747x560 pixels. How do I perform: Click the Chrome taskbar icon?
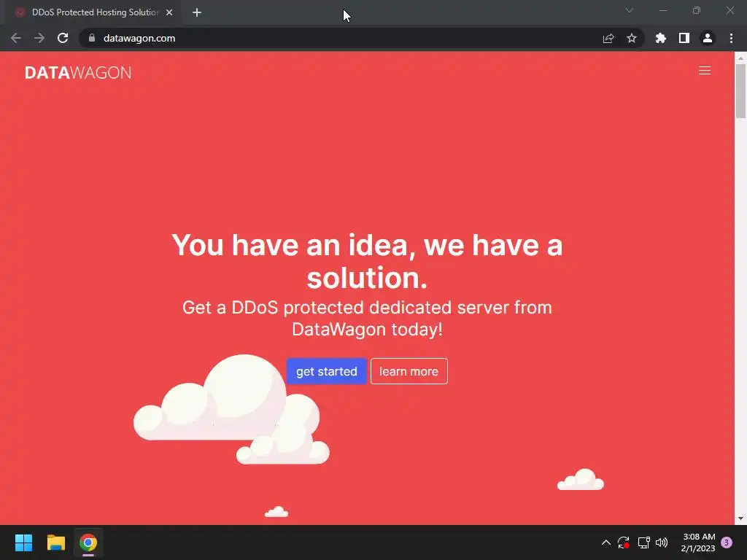click(x=88, y=542)
